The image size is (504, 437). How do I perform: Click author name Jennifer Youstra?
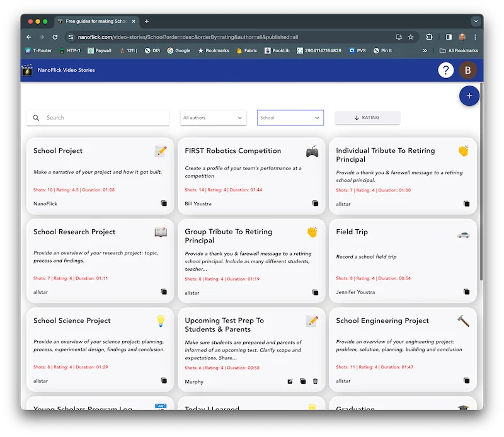click(355, 292)
